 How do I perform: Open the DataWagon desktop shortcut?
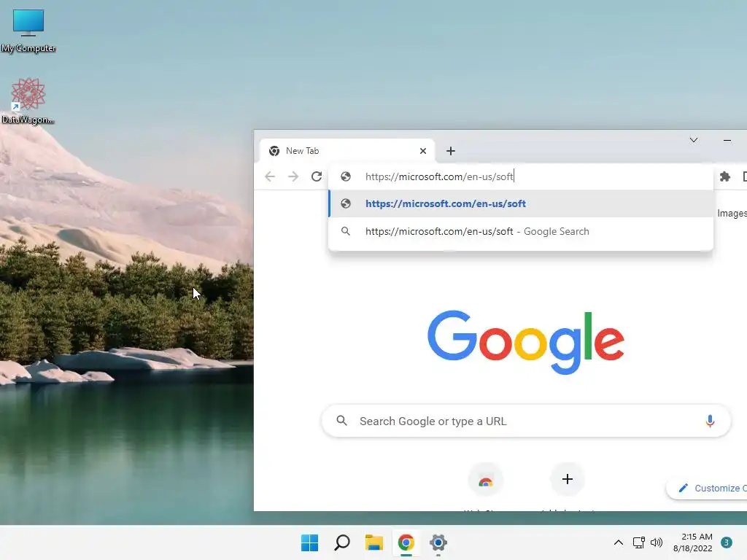pos(28,101)
